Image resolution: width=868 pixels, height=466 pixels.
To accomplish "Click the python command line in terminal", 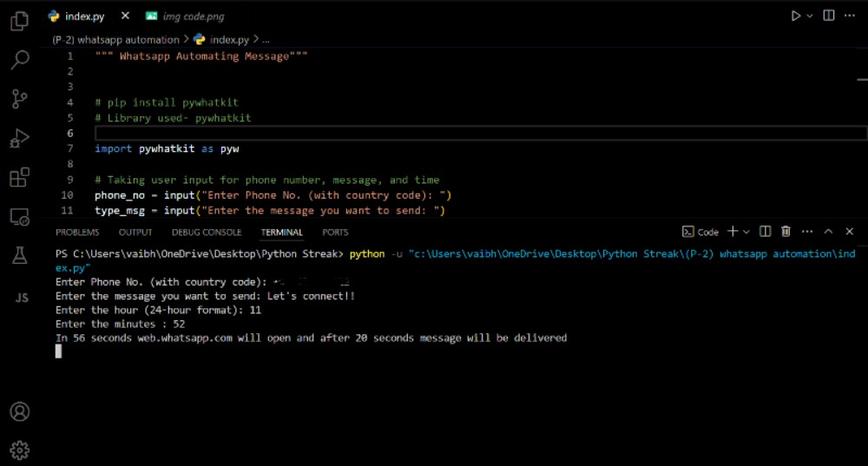I will (456, 260).
